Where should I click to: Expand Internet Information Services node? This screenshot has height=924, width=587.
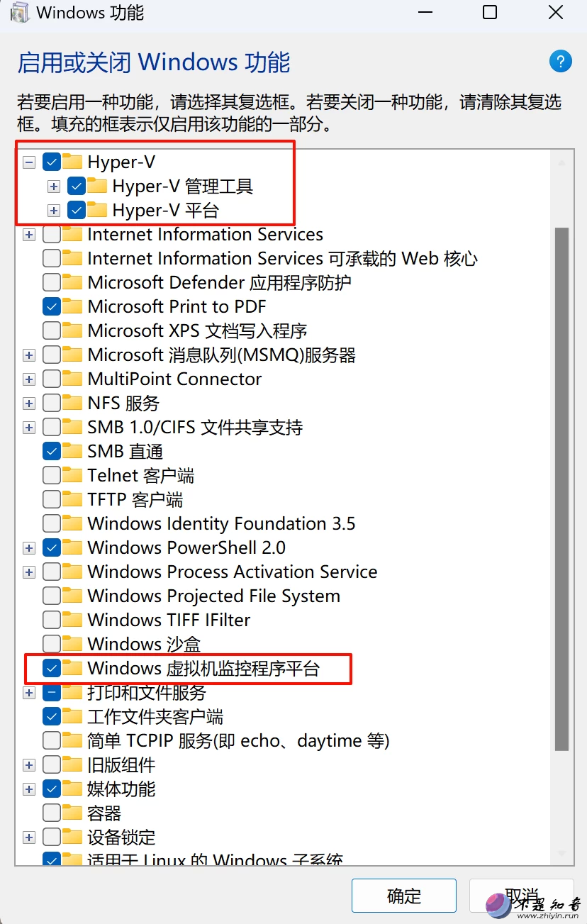29,235
